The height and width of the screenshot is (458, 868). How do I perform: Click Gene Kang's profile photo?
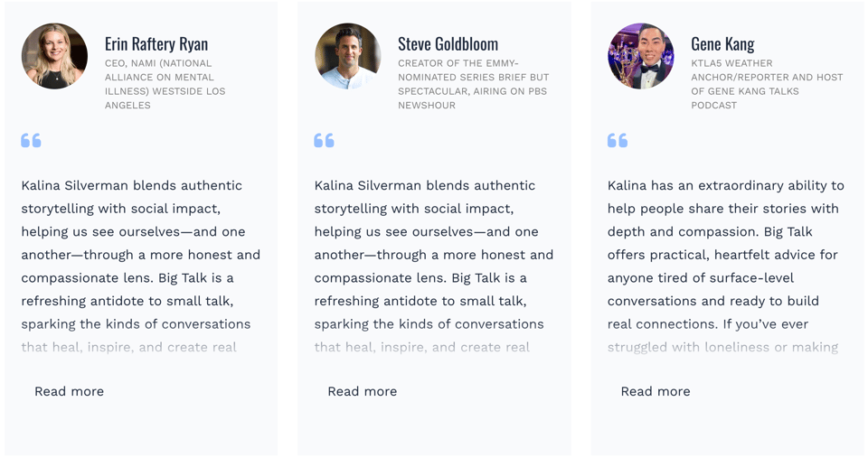coord(640,56)
